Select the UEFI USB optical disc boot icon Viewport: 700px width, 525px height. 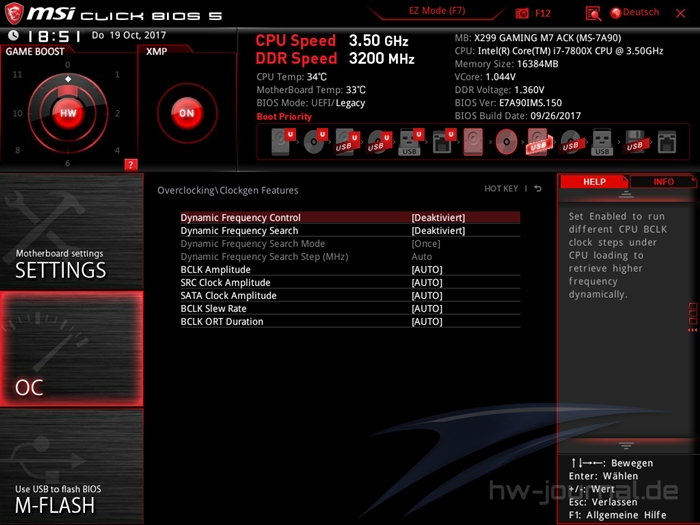click(379, 142)
